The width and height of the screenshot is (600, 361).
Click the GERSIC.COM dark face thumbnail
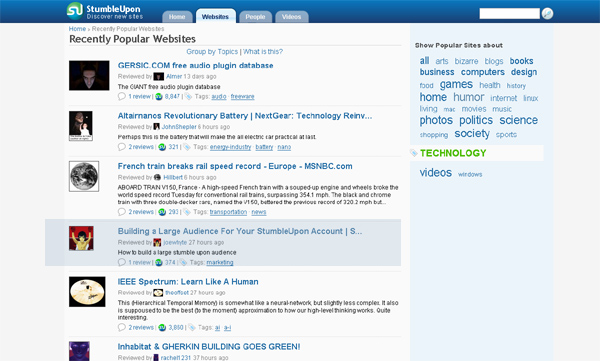point(89,75)
